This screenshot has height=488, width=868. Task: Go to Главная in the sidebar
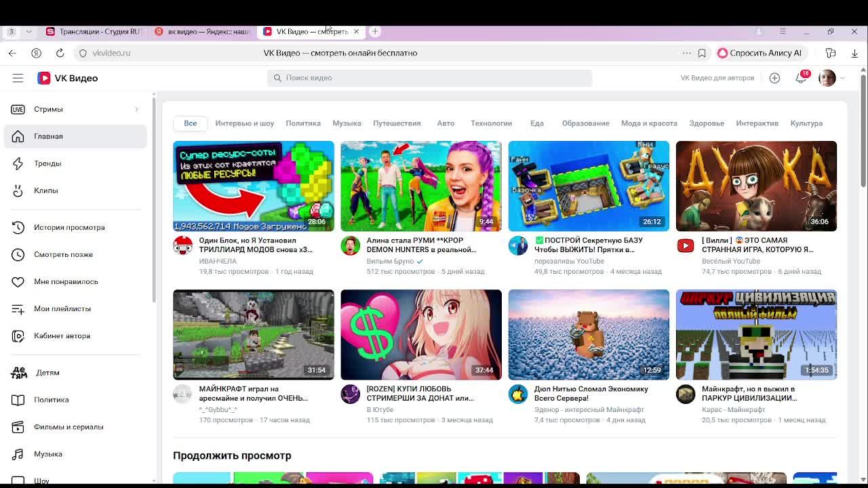[x=75, y=136]
